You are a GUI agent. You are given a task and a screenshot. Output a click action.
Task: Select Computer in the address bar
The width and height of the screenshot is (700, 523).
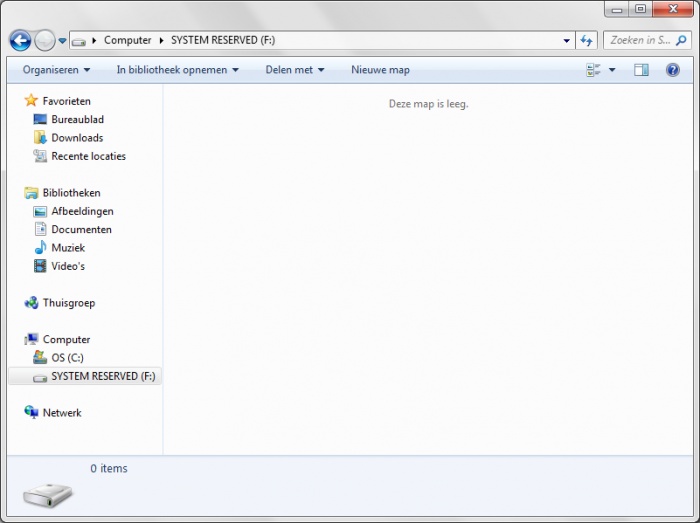(127, 40)
